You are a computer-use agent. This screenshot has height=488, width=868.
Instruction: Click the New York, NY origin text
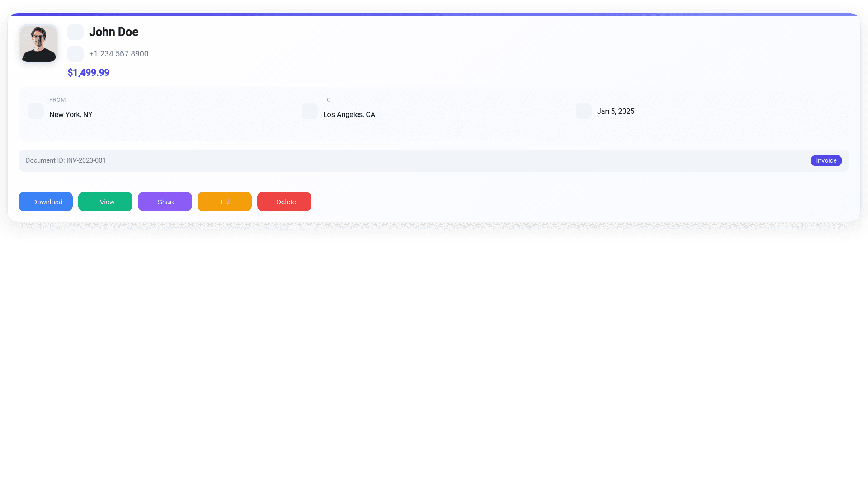pyautogui.click(x=71, y=115)
